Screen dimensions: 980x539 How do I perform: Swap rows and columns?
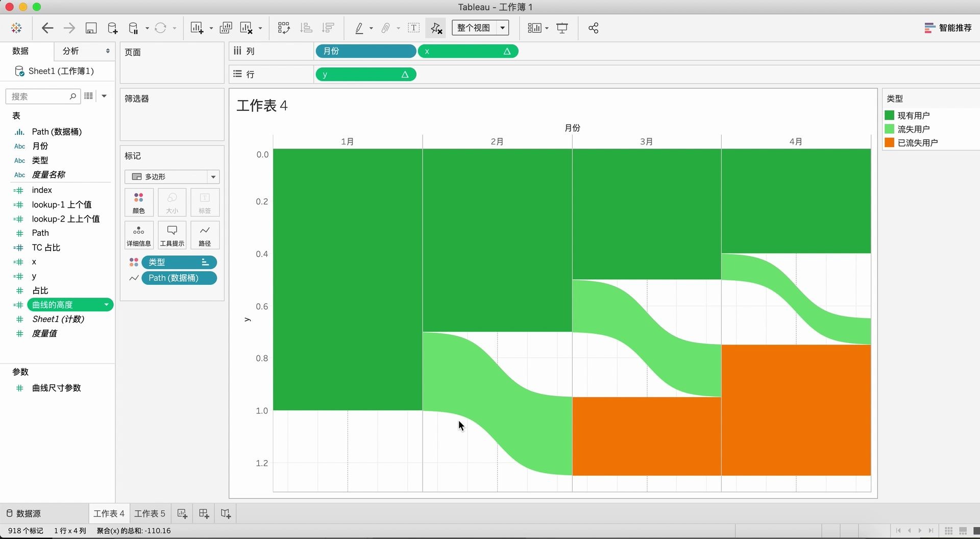point(284,28)
